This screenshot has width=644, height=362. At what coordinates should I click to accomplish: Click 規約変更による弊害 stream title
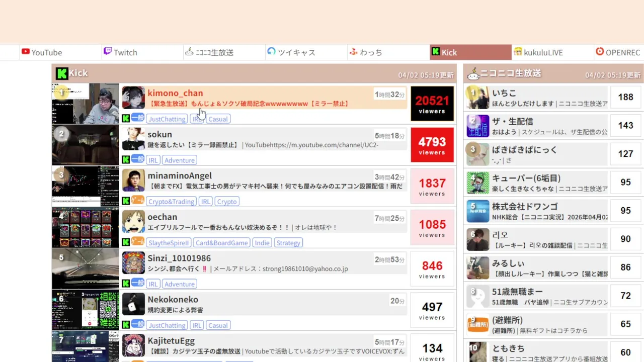tap(176, 310)
